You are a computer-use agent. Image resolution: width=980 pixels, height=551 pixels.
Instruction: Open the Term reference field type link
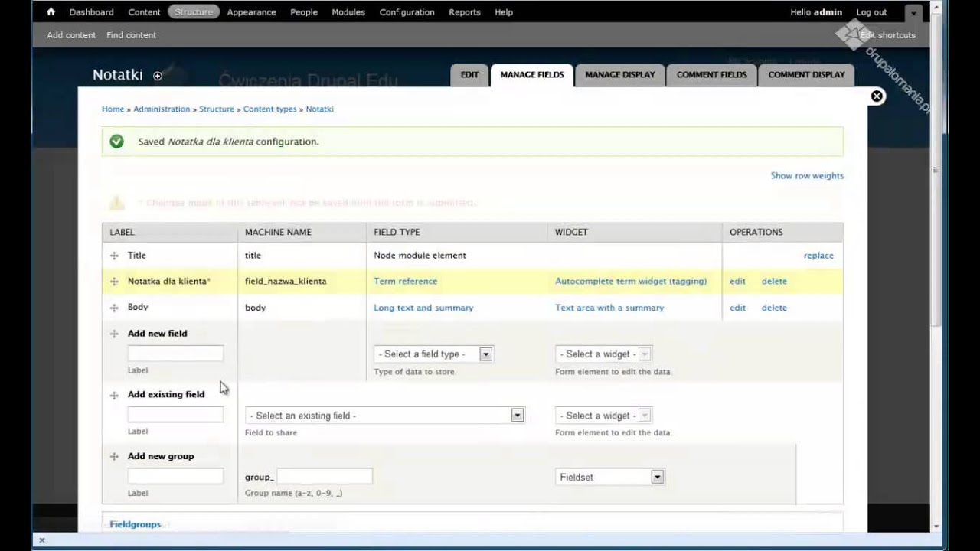pos(406,282)
